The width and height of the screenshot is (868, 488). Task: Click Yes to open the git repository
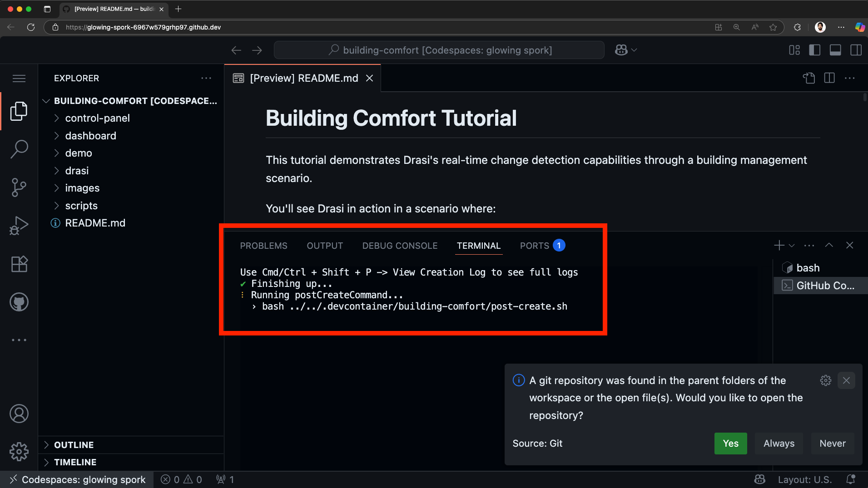click(730, 444)
